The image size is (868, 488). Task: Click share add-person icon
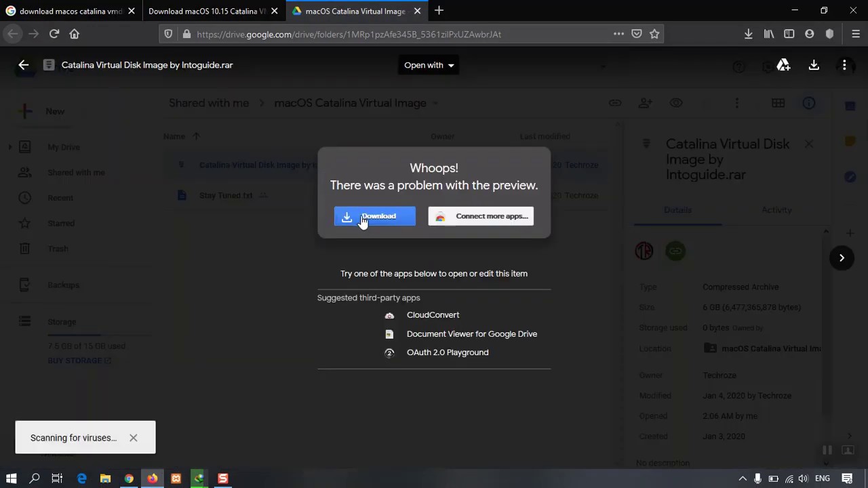(645, 103)
